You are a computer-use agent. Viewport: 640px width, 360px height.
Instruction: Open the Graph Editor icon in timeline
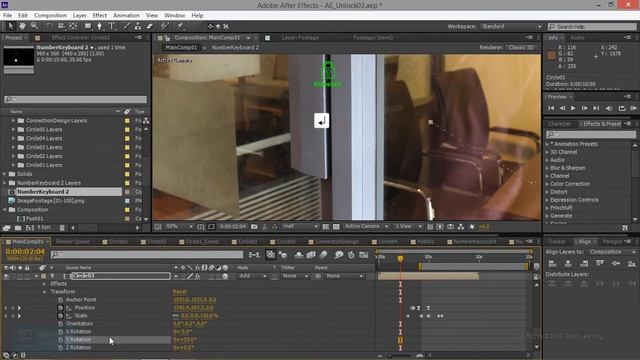[x=364, y=255]
